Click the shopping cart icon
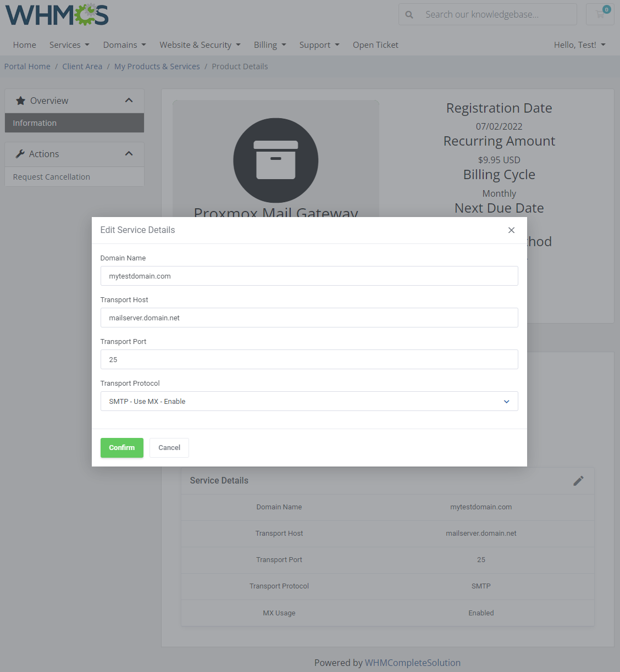Screen dimensions: 620x672 pyautogui.click(x=600, y=14)
